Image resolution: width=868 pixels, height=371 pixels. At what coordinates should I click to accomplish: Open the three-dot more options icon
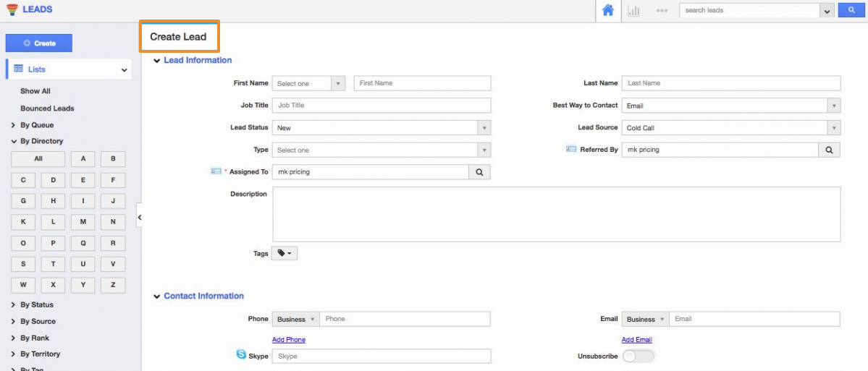[662, 11]
